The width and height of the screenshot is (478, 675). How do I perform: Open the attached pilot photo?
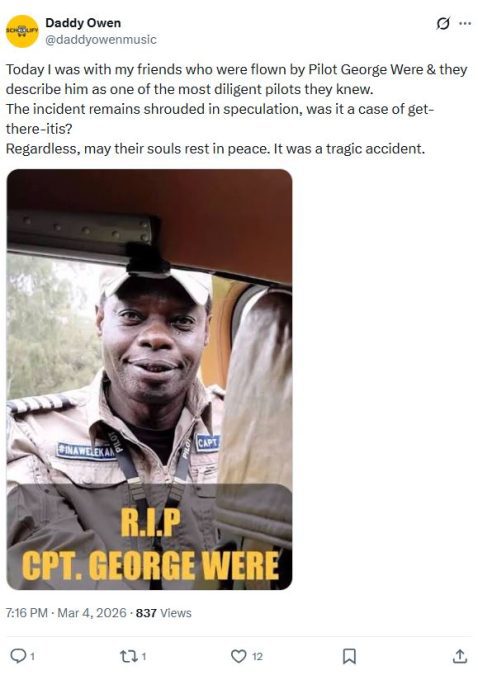pos(149,379)
